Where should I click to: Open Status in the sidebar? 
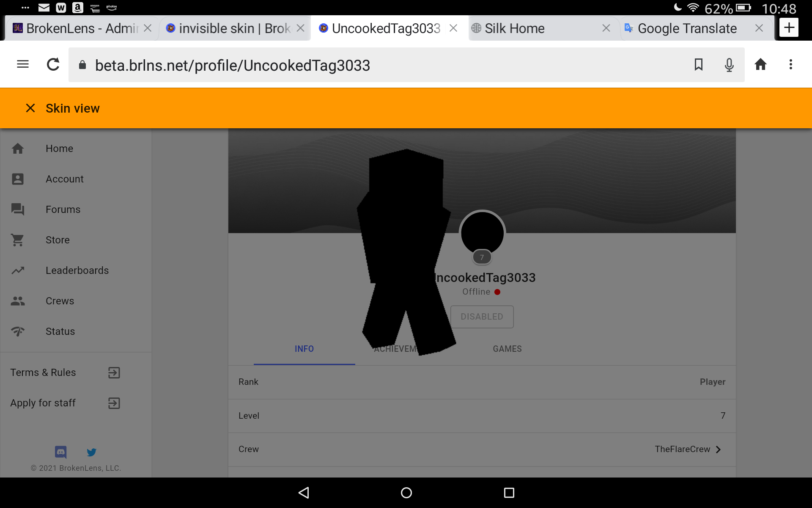pyautogui.click(x=76, y=331)
